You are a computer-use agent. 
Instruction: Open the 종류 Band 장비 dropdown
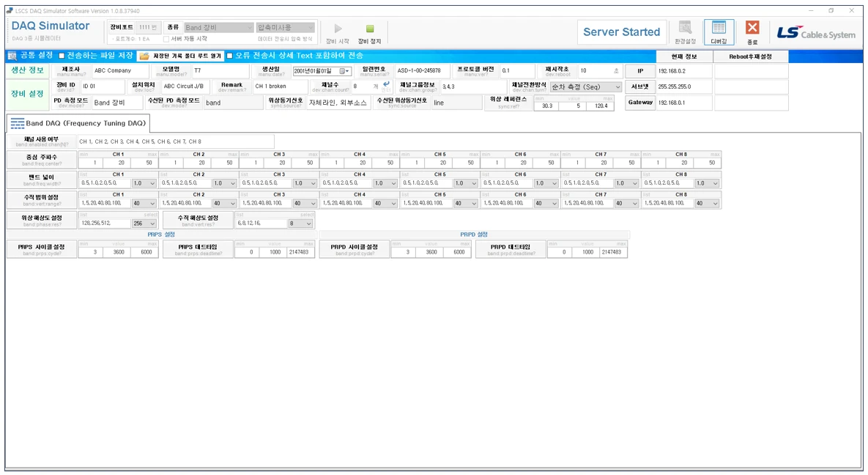coord(219,27)
